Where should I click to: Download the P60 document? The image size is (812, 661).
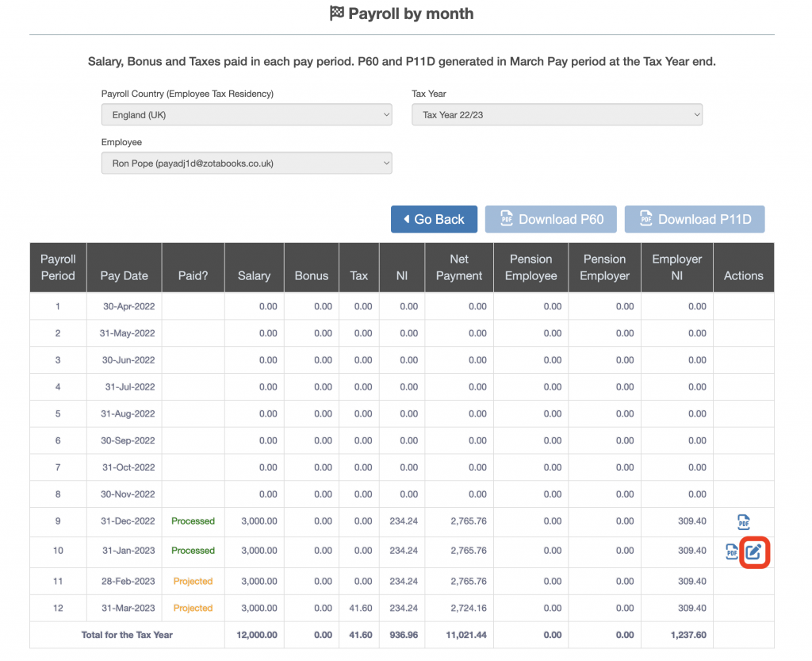(550, 220)
